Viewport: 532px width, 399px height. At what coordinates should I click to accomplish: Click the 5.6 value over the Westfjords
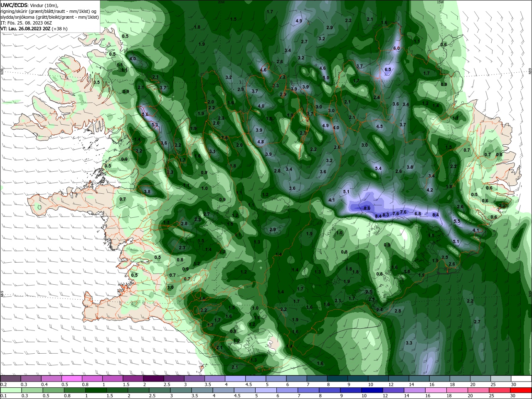(x=145, y=114)
